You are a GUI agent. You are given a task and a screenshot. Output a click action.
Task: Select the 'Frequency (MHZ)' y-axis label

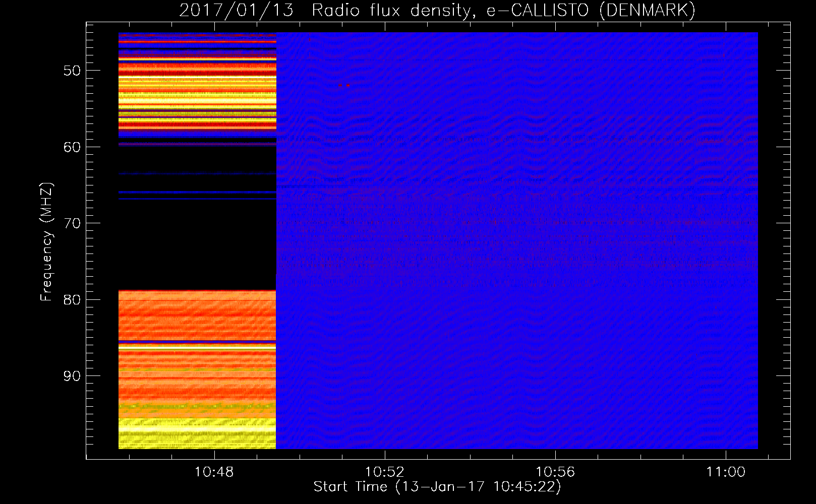click(x=46, y=242)
